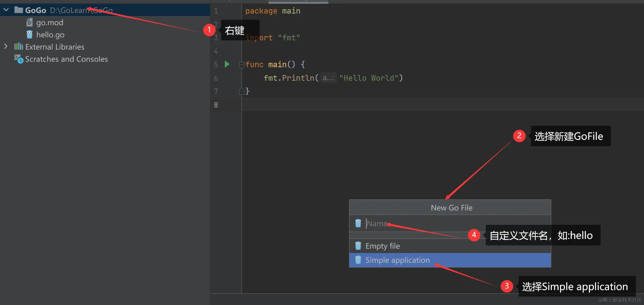
Task: Click the Scratches and Consoles icon
Action: click(x=18, y=59)
